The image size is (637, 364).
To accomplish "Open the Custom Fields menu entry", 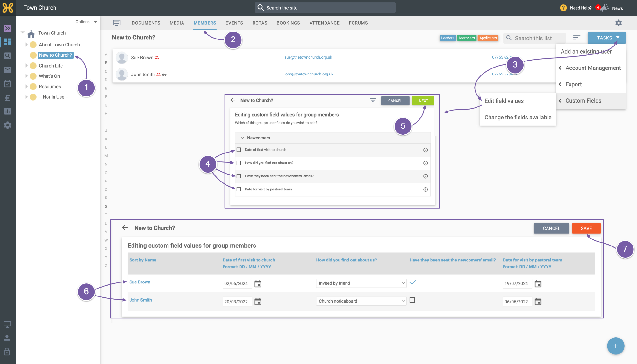I will pos(591,101).
